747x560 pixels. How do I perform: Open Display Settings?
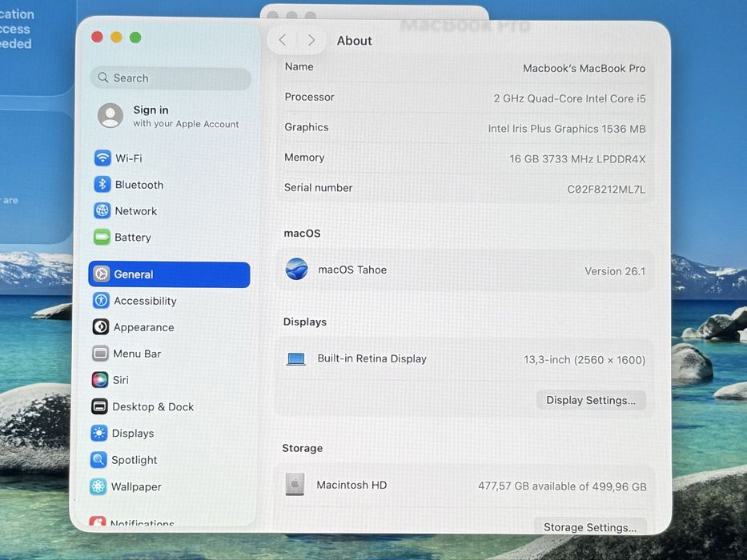(x=591, y=400)
